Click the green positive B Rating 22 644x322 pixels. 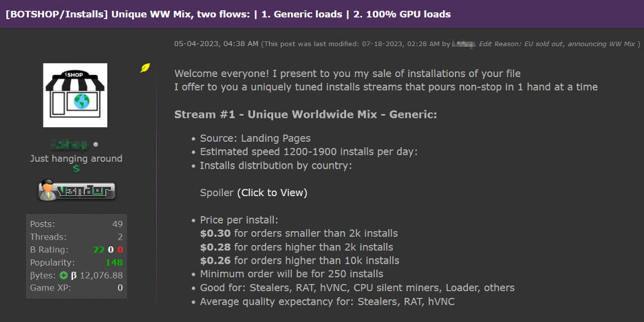coord(99,250)
